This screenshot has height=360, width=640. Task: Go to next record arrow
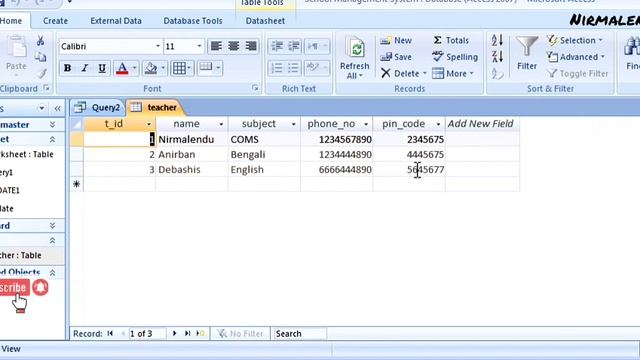click(x=174, y=333)
